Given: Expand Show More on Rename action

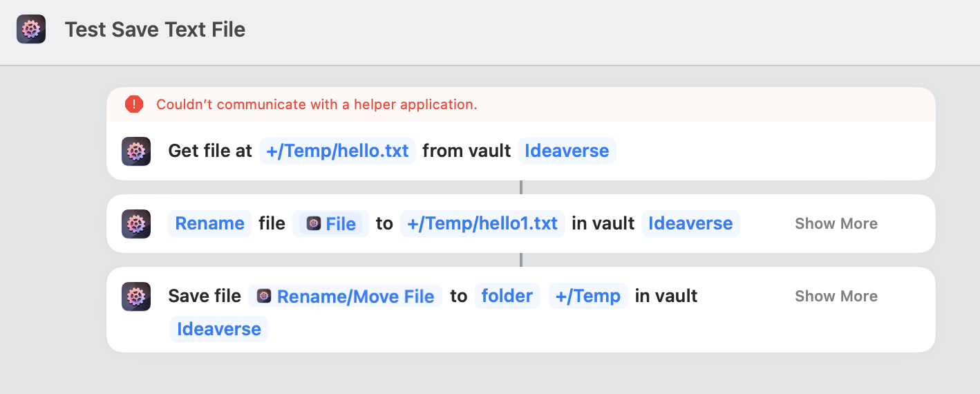Looking at the screenshot, I should click(836, 223).
